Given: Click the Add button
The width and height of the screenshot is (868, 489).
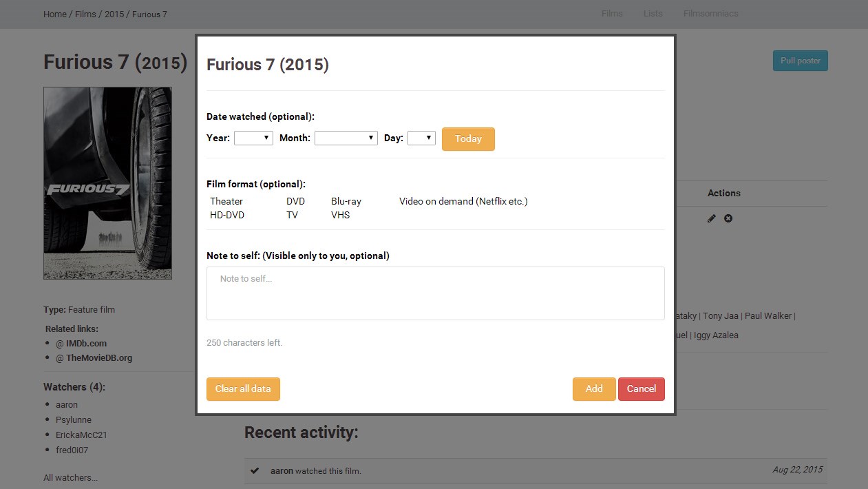Looking at the screenshot, I should coord(594,388).
